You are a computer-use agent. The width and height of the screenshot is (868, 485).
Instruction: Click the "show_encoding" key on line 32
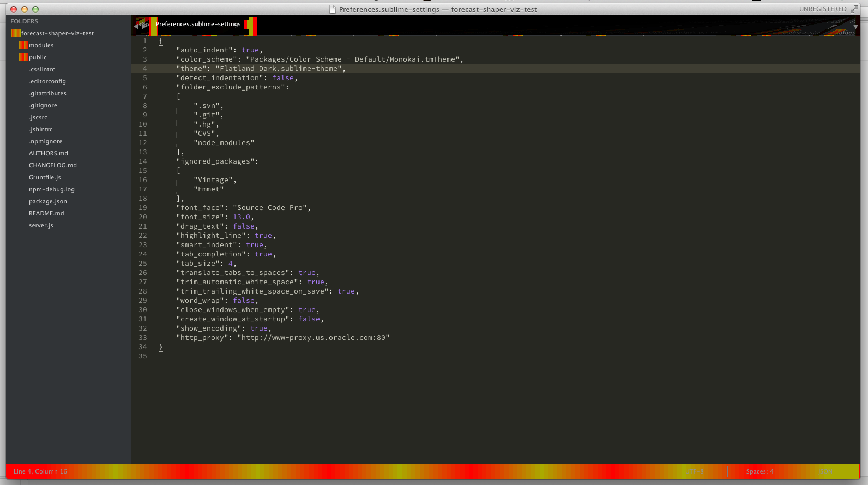click(209, 328)
